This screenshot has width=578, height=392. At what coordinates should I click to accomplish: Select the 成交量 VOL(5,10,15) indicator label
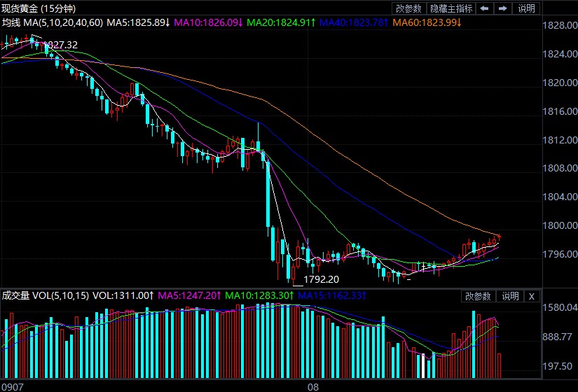click(x=46, y=296)
